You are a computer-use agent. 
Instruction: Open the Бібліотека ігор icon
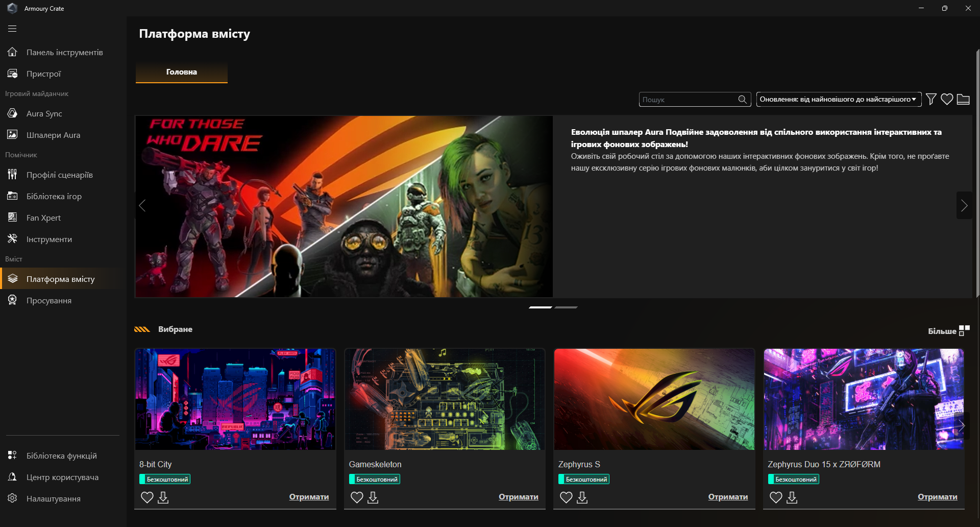coord(12,196)
